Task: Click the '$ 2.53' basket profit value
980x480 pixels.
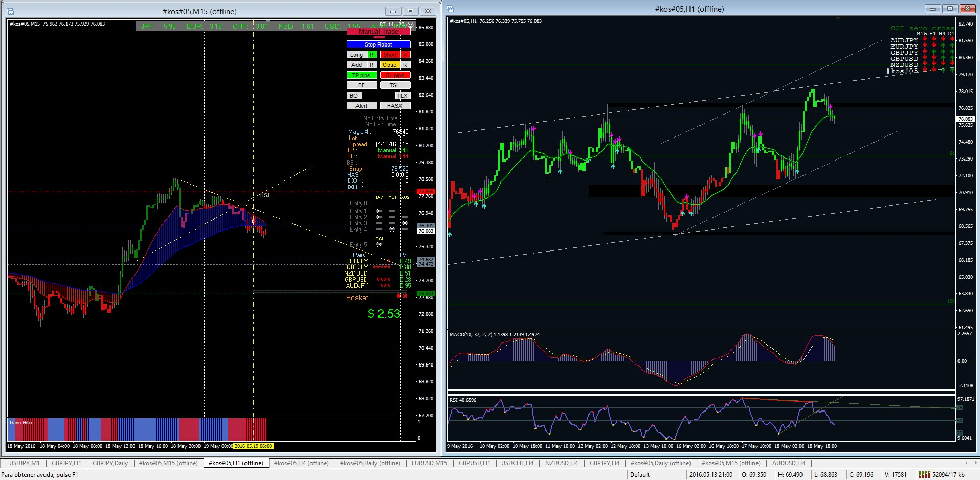Action: (x=384, y=314)
